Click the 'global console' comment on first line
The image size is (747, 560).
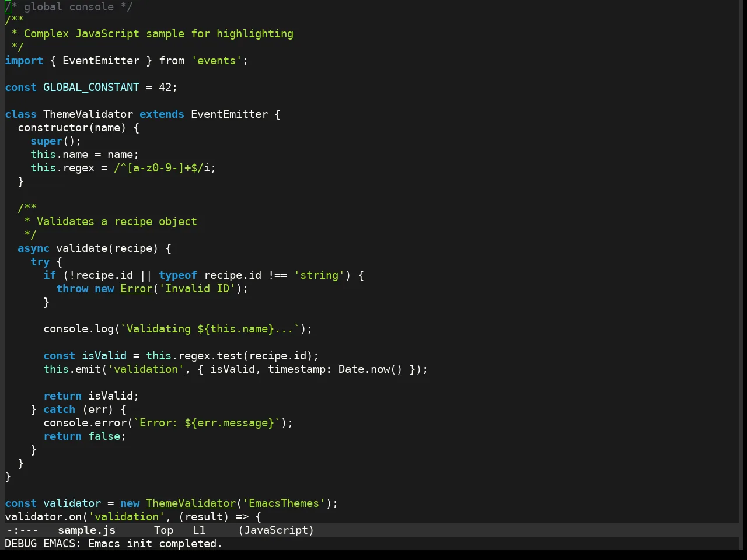pyautogui.click(x=69, y=7)
